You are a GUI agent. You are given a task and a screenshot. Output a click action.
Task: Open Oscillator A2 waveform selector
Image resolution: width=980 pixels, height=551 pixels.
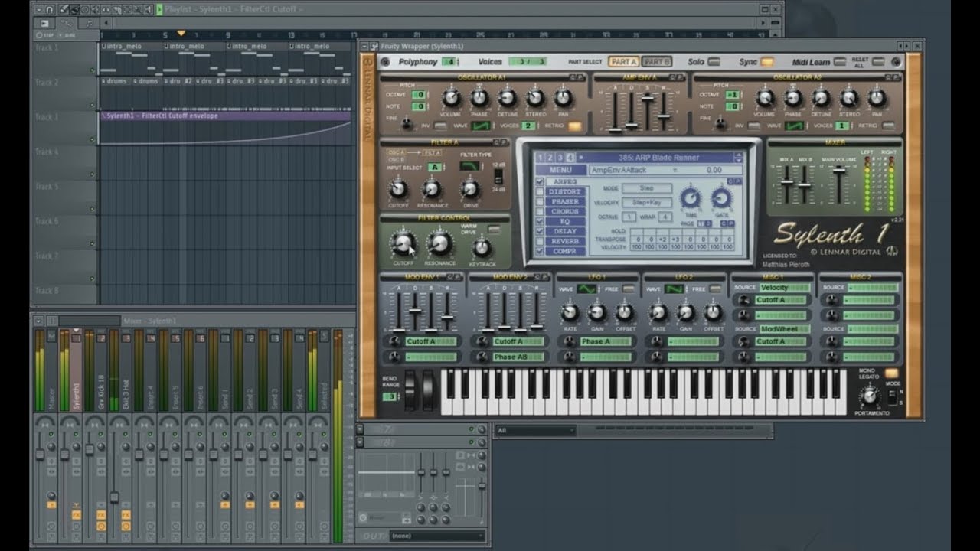(795, 126)
